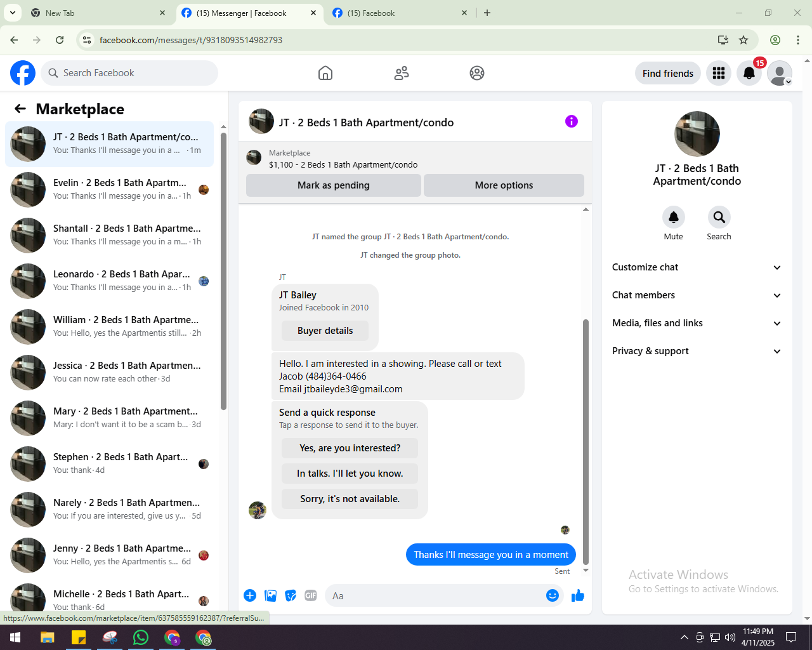Open the emoji picker icon
Viewport: 812px width, 650px height.
tap(553, 595)
